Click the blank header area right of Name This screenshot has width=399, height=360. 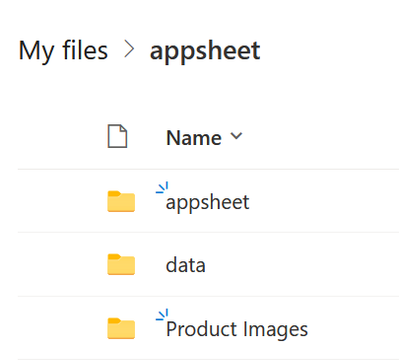click(322, 137)
